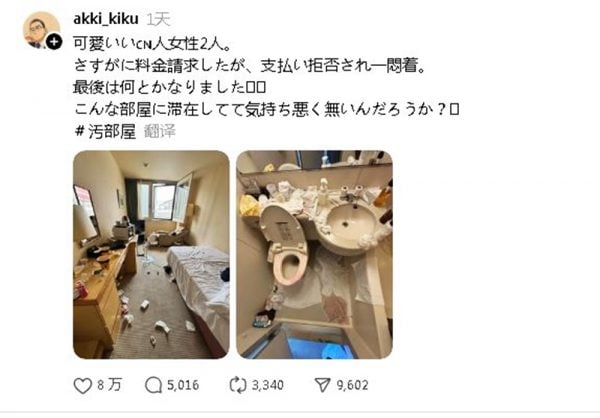Viewport: 600px width, 418px height.
Task: Open the #汚部屋 hashtag
Action: (106, 131)
